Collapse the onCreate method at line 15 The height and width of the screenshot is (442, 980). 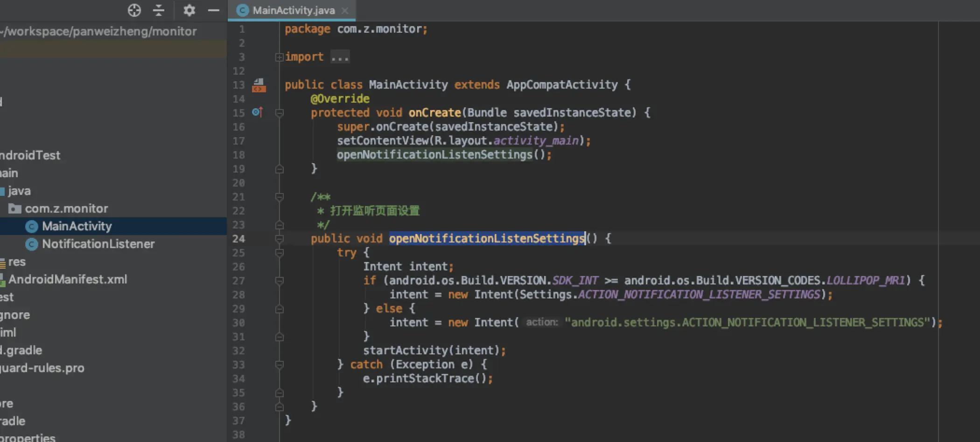coord(279,113)
